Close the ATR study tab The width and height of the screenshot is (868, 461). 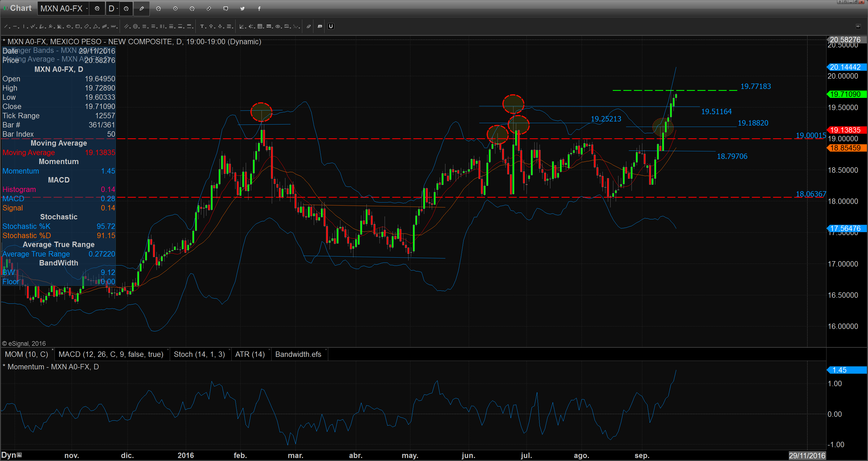point(269,350)
